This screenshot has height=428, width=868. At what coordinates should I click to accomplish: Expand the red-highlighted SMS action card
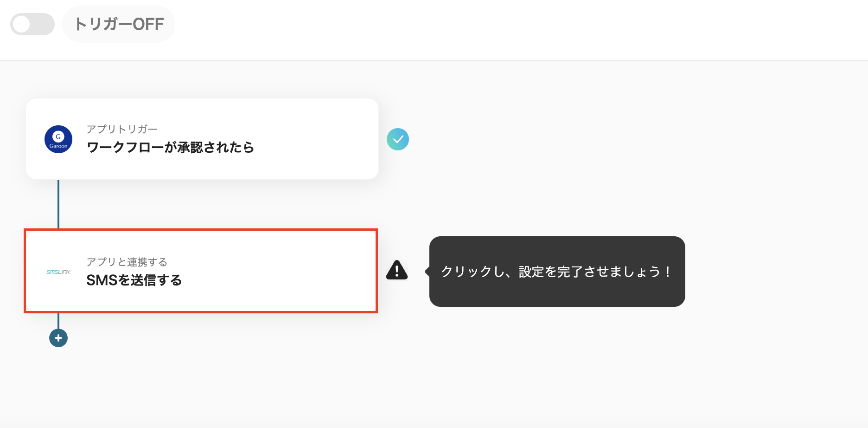tap(201, 272)
